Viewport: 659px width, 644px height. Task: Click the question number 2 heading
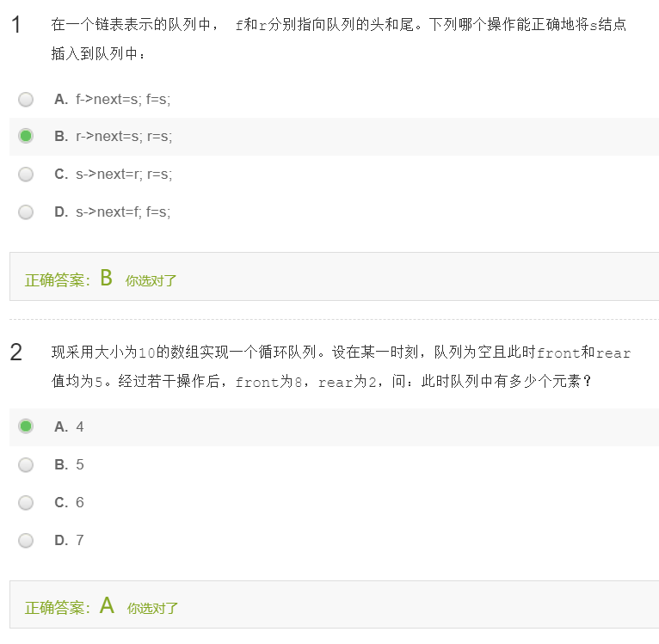pyautogui.click(x=16, y=353)
